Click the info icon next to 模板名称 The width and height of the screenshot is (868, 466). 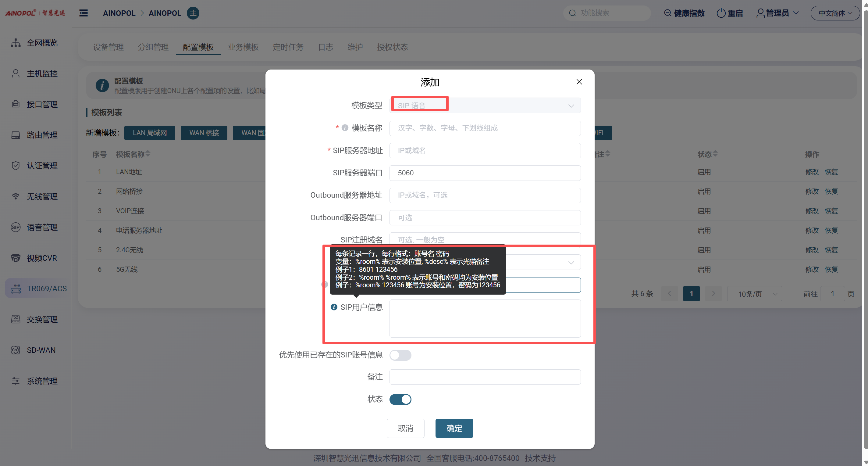(345, 128)
